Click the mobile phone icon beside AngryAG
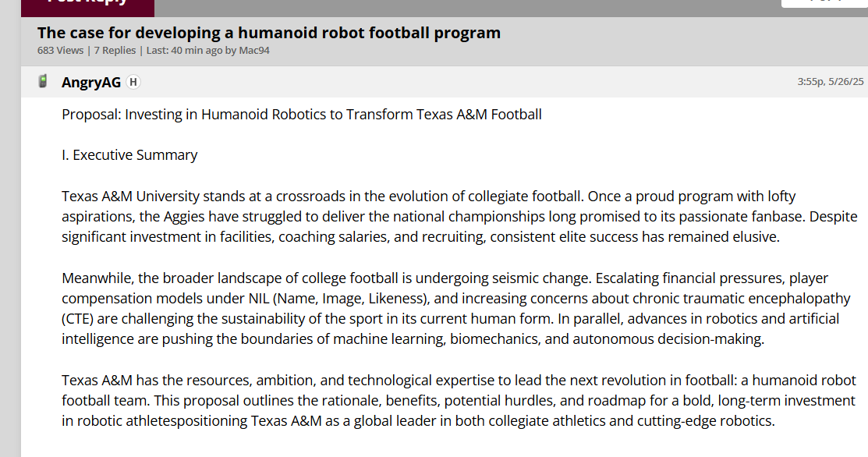 43,81
